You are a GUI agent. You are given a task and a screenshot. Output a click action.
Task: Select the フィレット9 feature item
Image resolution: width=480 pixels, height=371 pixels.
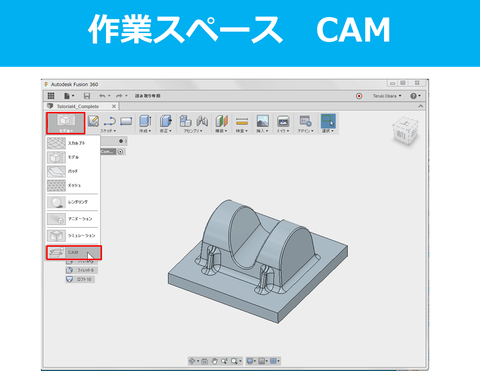[82, 270]
